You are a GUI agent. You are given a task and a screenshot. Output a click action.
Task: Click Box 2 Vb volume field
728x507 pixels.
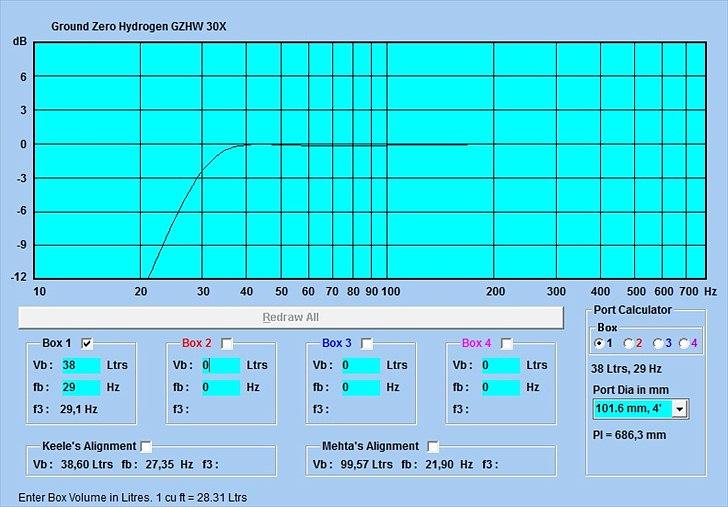(x=220, y=365)
